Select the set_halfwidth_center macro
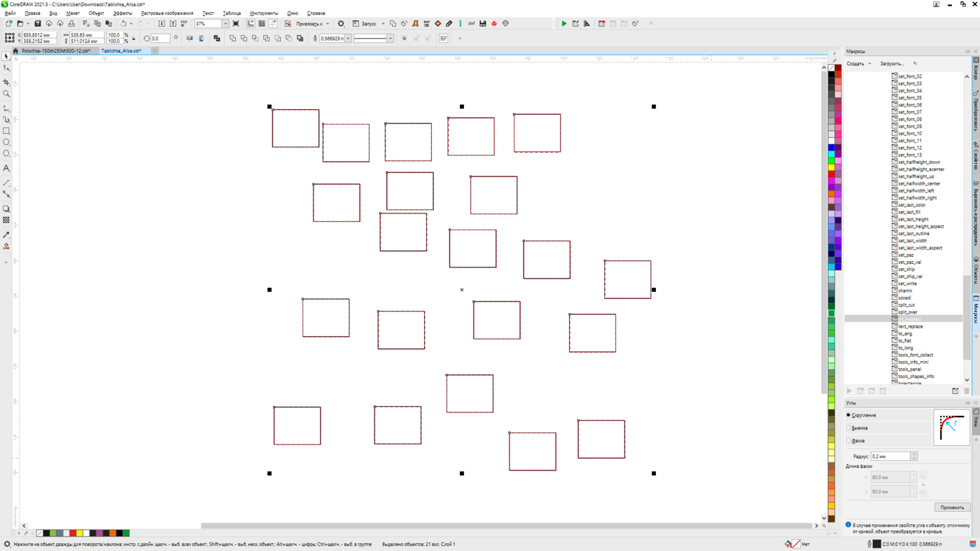Image resolution: width=980 pixels, height=551 pixels. [919, 183]
